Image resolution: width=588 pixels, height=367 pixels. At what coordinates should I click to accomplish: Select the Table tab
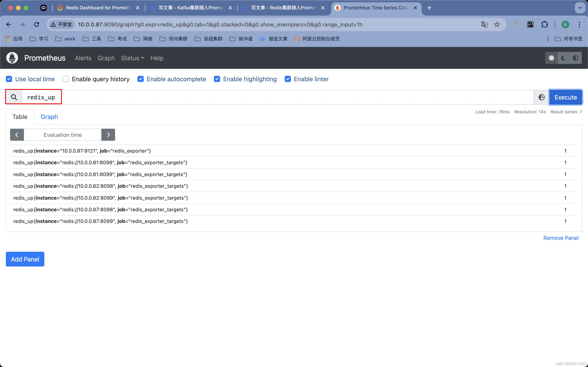click(20, 117)
